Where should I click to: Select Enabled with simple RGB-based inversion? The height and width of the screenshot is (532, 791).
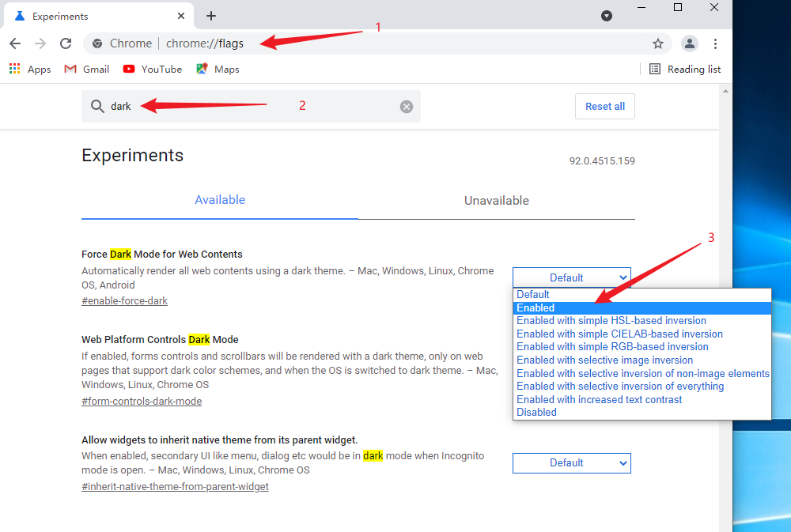click(x=642, y=347)
